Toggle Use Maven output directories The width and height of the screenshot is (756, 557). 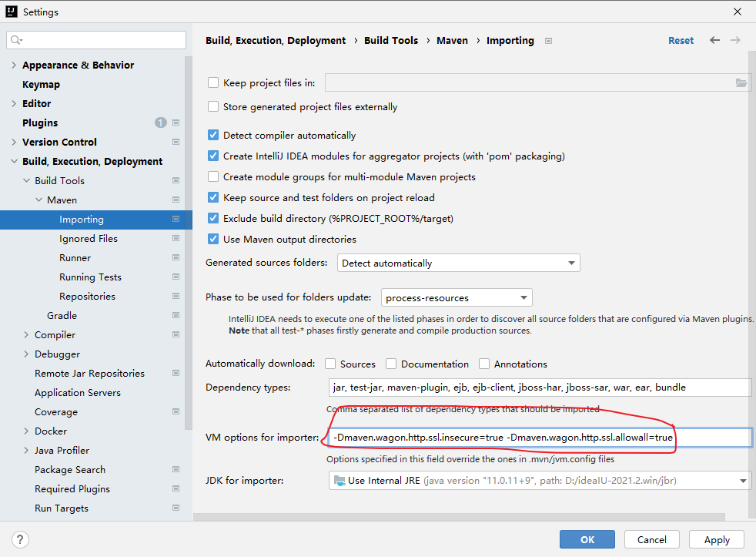[213, 238]
